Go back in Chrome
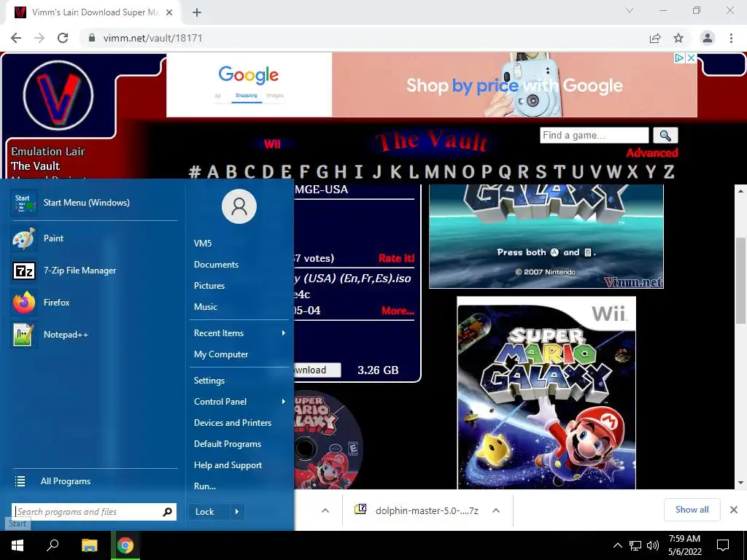This screenshot has height=560, width=747. pyautogui.click(x=16, y=38)
